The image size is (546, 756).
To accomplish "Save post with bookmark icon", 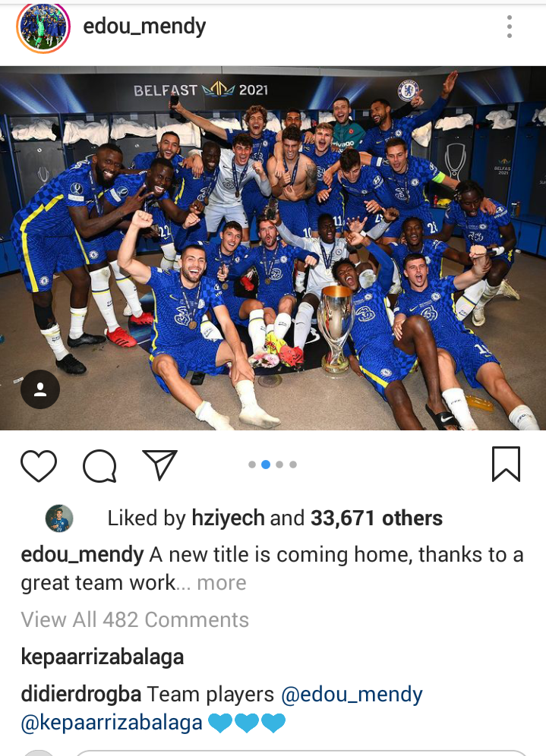I will click(x=506, y=465).
